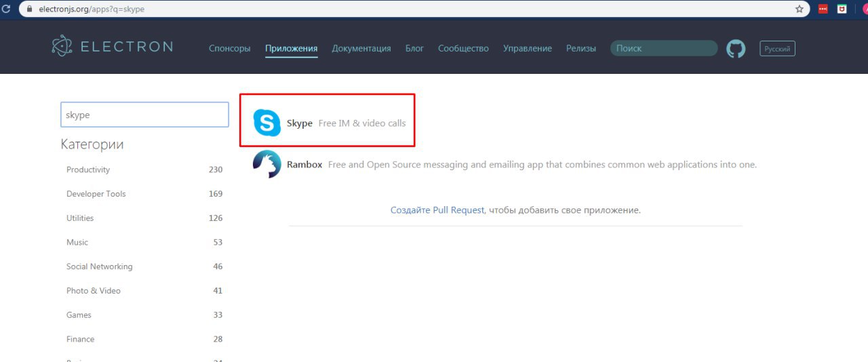Follow the Создайте Pull Request link
Screen dimensions: 868x362
coord(437,210)
